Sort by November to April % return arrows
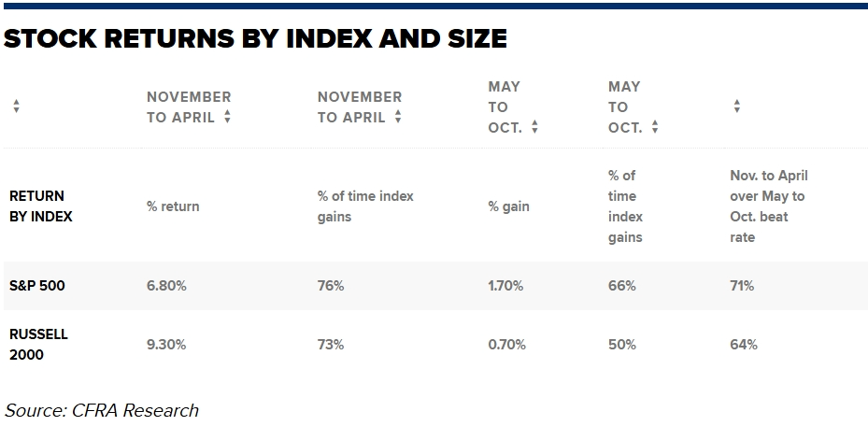Viewport: 868px width, 426px height. click(227, 119)
